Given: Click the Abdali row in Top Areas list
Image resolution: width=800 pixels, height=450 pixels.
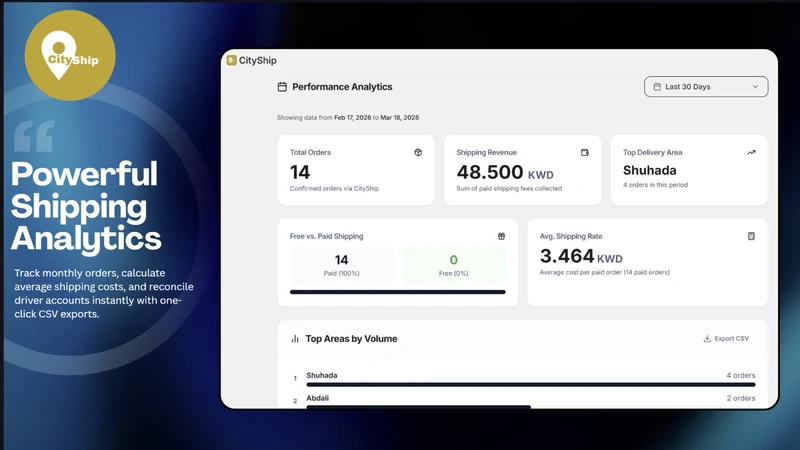Looking at the screenshot, I should point(524,401).
